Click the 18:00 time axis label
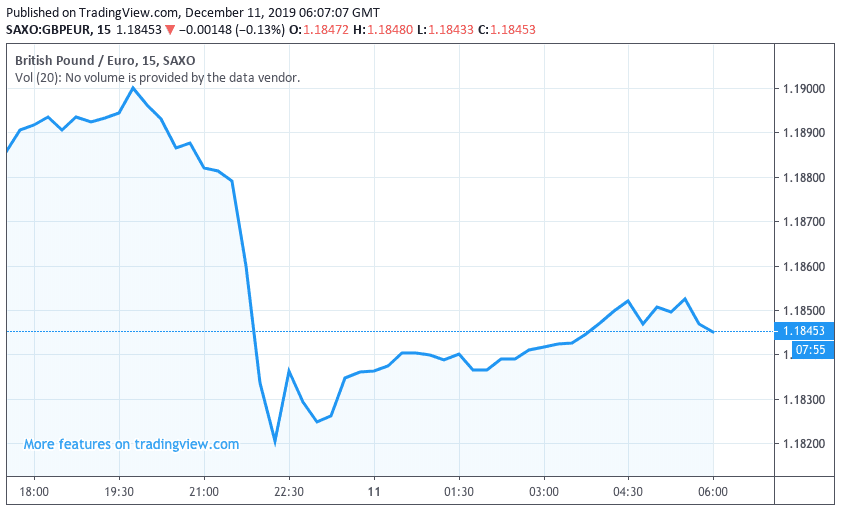Viewport: 841px width, 511px height. point(34,493)
